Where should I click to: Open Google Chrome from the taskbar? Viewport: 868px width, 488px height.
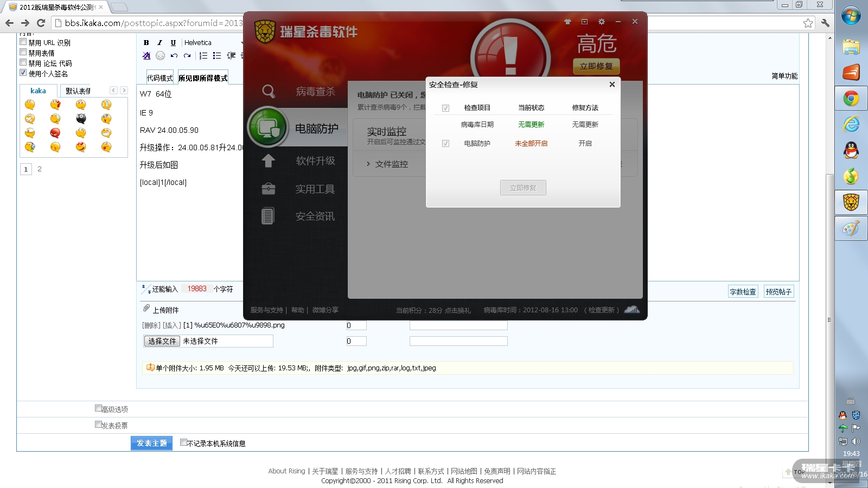[x=851, y=98]
